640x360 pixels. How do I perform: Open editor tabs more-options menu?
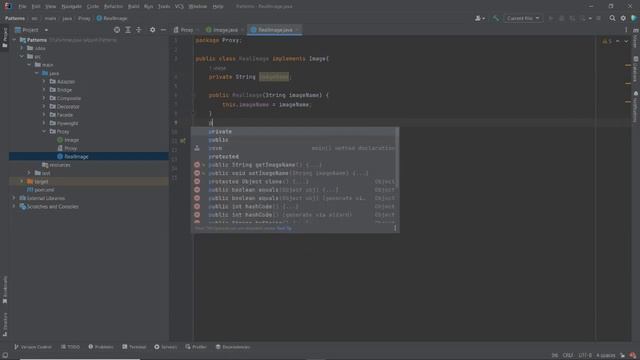(x=626, y=30)
